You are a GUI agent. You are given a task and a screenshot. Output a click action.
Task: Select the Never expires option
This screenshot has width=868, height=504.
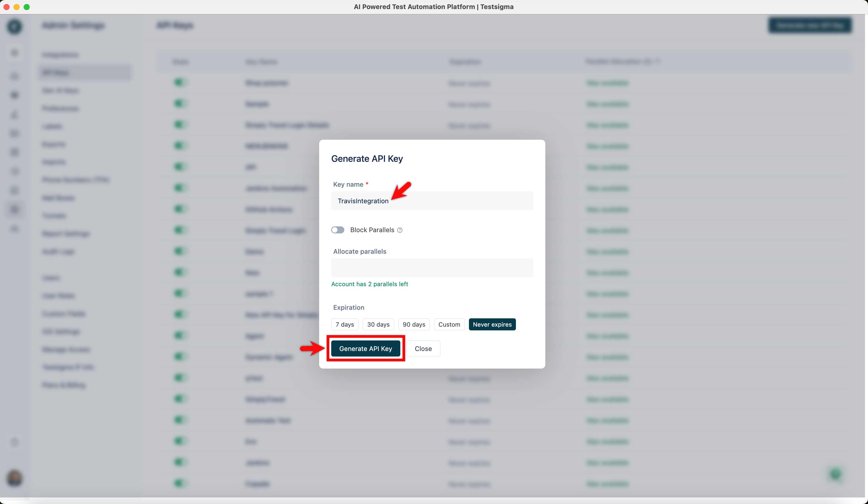pos(492,324)
